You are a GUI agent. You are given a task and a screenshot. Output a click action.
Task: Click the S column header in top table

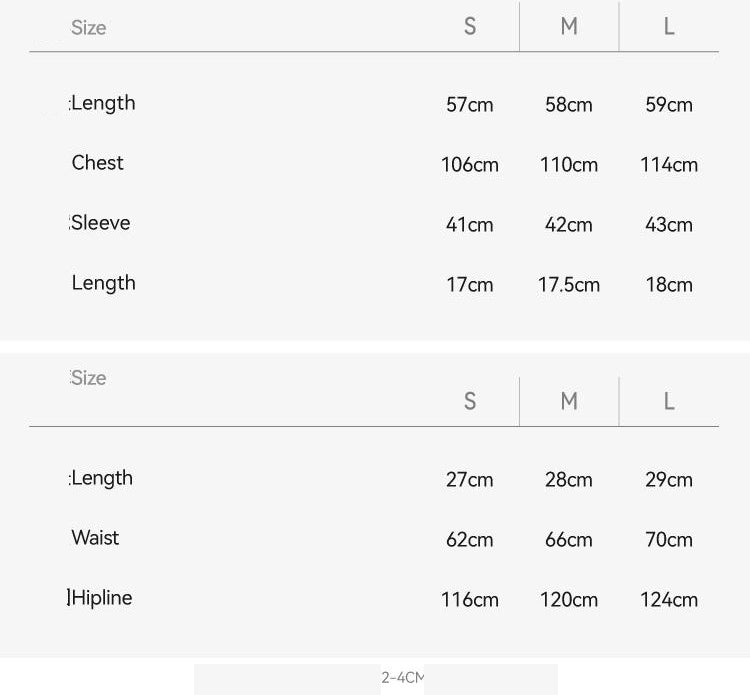pos(470,26)
